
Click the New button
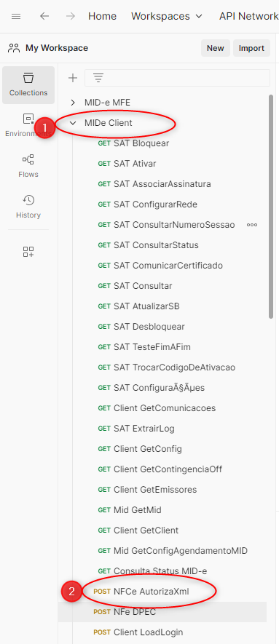click(x=216, y=48)
